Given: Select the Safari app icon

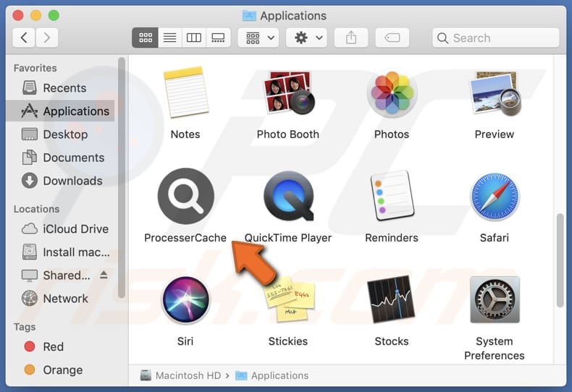Looking at the screenshot, I should pyautogui.click(x=495, y=196).
